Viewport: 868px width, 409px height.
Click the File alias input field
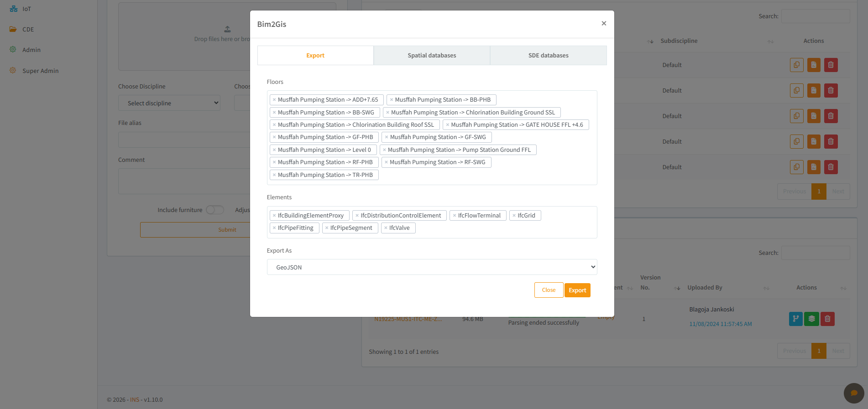point(184,140)
